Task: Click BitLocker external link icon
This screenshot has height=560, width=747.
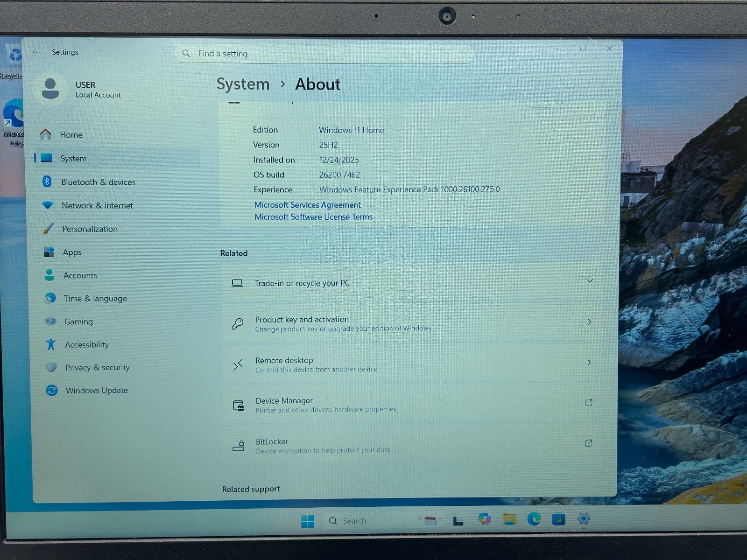Action: (x=588, y=443)
